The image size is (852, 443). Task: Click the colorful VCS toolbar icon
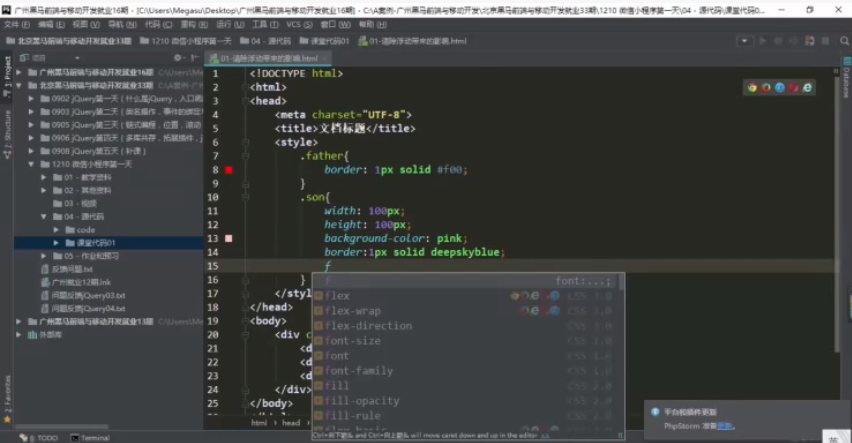(x=810, y=41)
